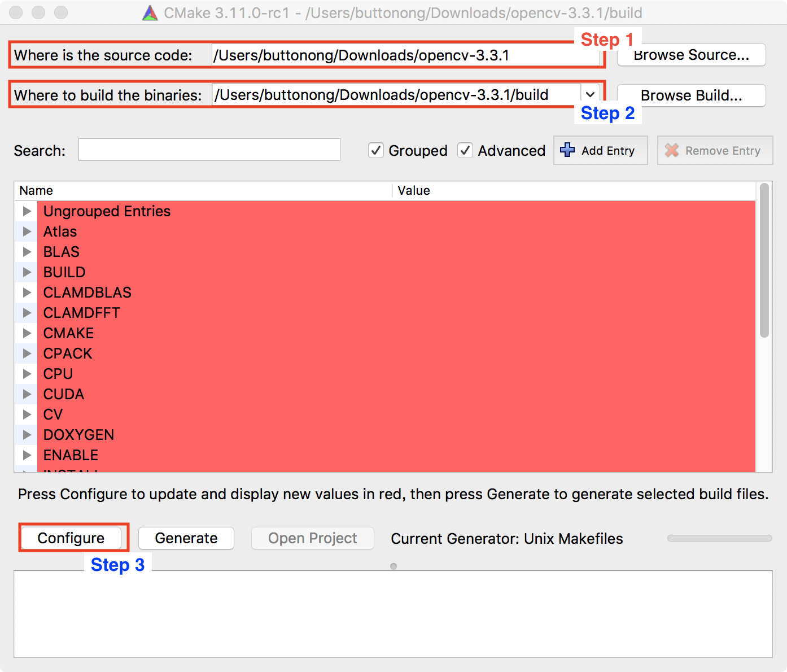Click Browse Build button
This screenshot has height=672, width=787.
pos(691,95)
